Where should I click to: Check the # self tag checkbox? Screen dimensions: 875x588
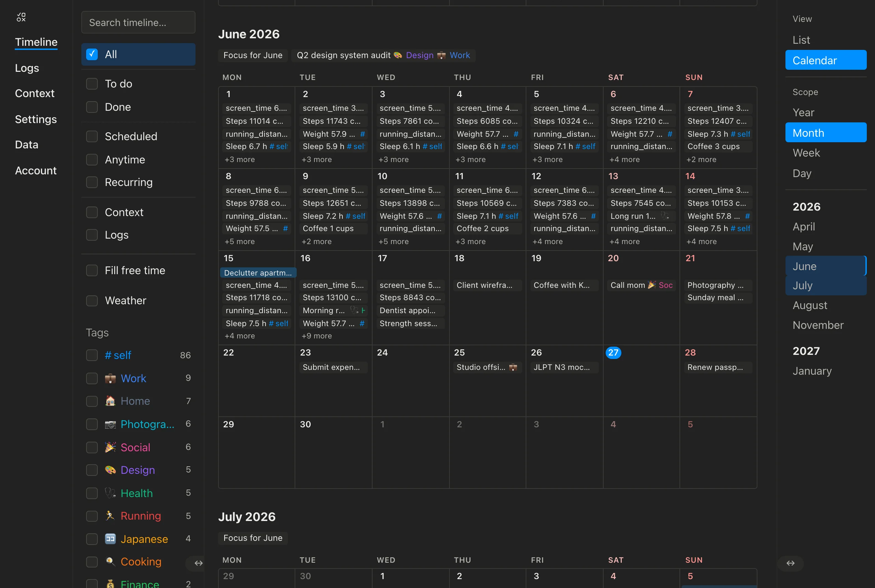(x=92, y=355)
